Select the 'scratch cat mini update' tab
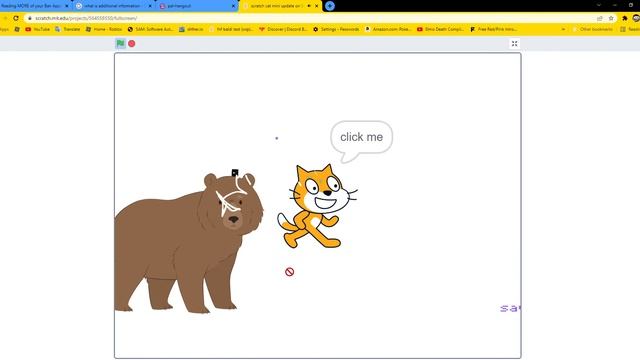Screen dimensions: 640x360 (x=280, y=6)
